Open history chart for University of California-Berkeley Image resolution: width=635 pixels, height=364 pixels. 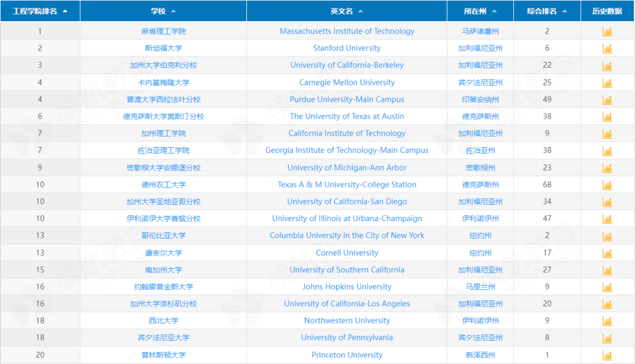(607, 66)
